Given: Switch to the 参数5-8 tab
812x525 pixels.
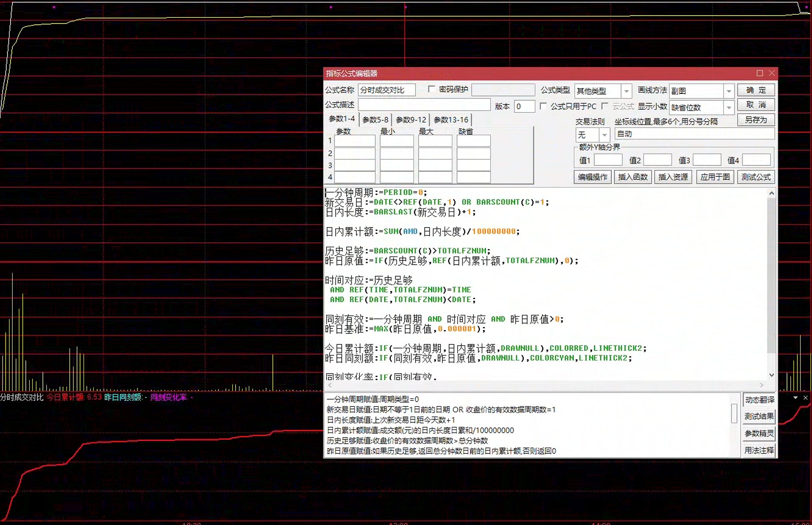Looking at the screenshot, I should point(375,119).
